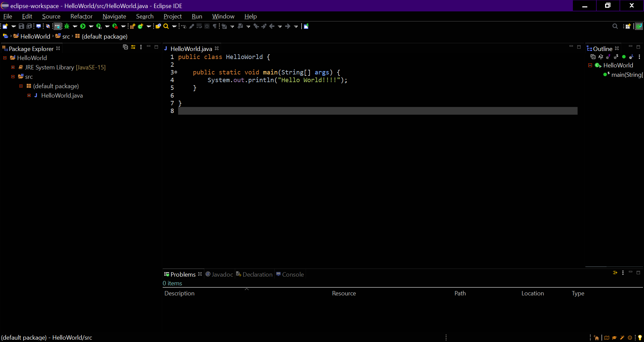Viewport: 644px width, 342px height.
Task: Collapse the src folder in Package Explorer
Action: 13,77
